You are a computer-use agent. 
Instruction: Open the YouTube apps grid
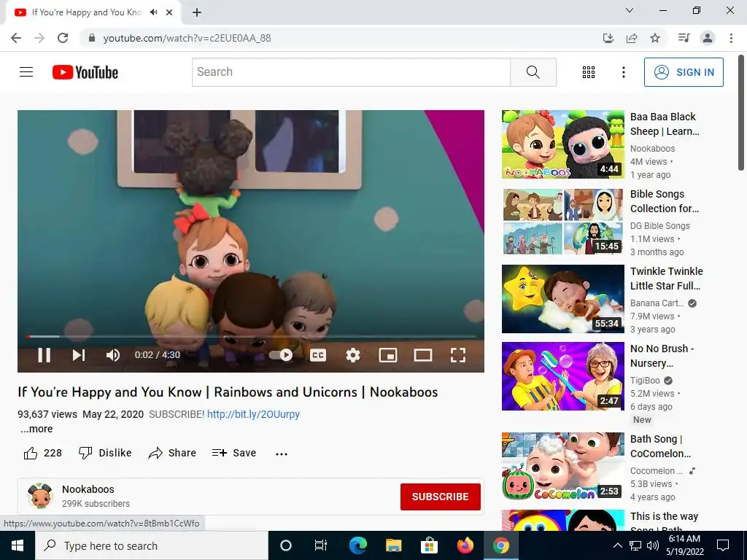(x=589, y=72)
